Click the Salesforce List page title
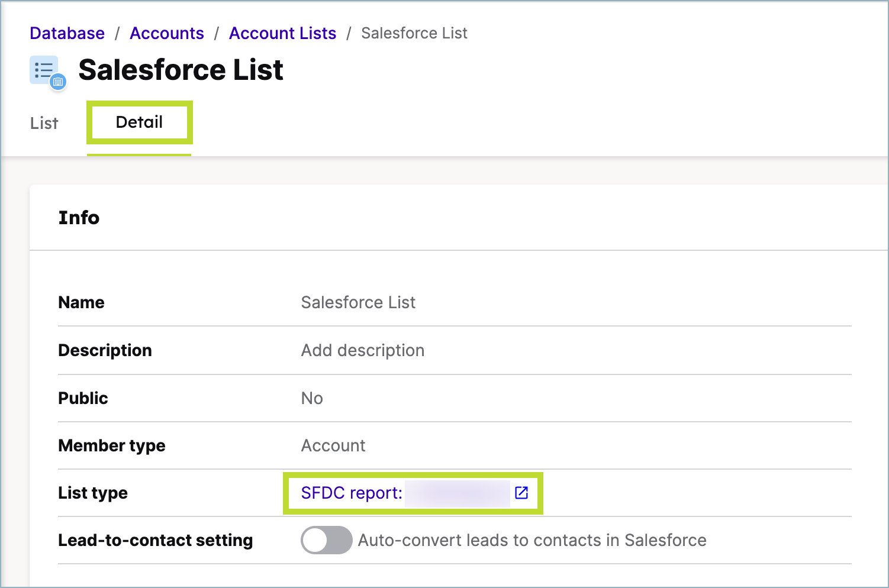This screenshot has width=889, height=588. 181,70
